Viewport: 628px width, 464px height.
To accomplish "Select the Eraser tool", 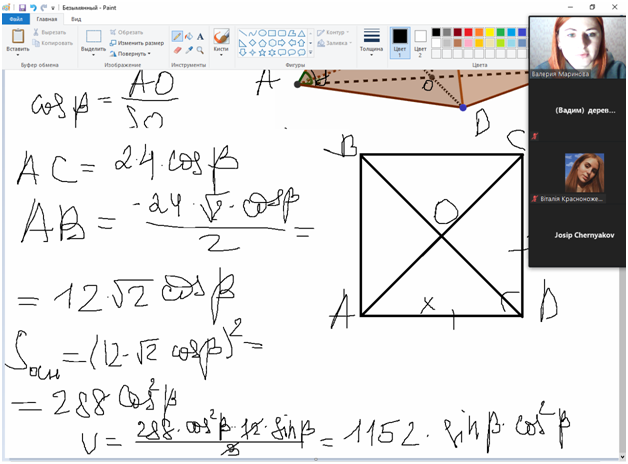I will pyautogui.click(x=177, y=49).
